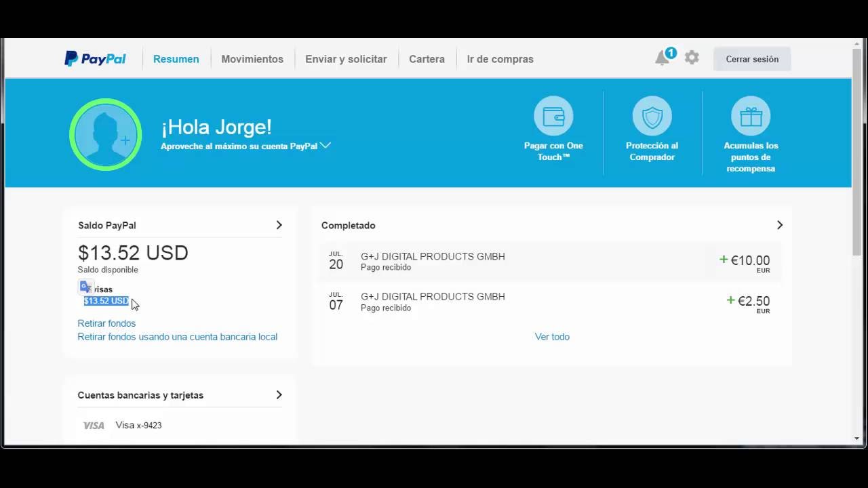868x488 pixels.
Task: Open the Cartera tab
Action: pyautogui.click(x=427, y=59)
